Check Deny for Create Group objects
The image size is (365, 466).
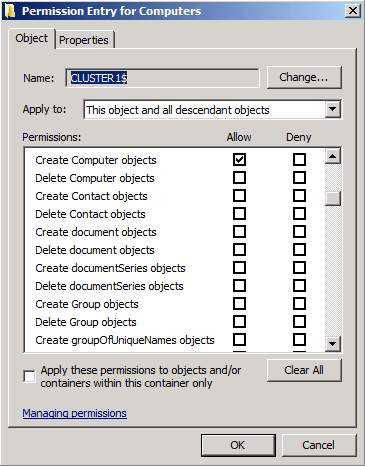pyautogui.click(x=299, y=304)
